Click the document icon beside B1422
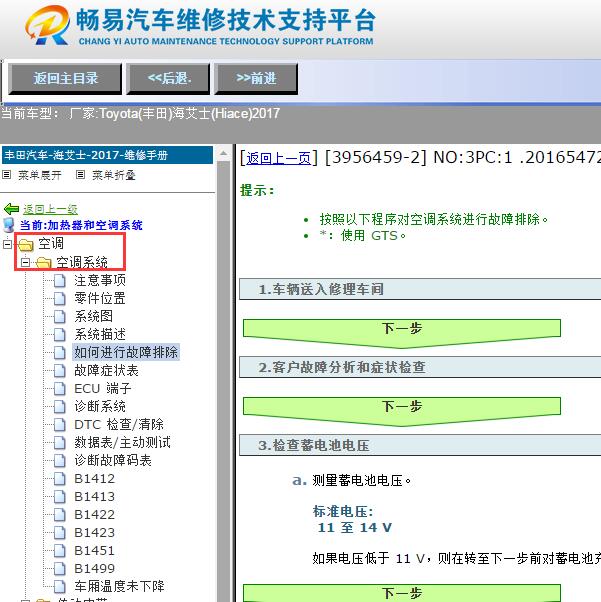This screenshot has width=601, height=602. [x=60, y=514]
